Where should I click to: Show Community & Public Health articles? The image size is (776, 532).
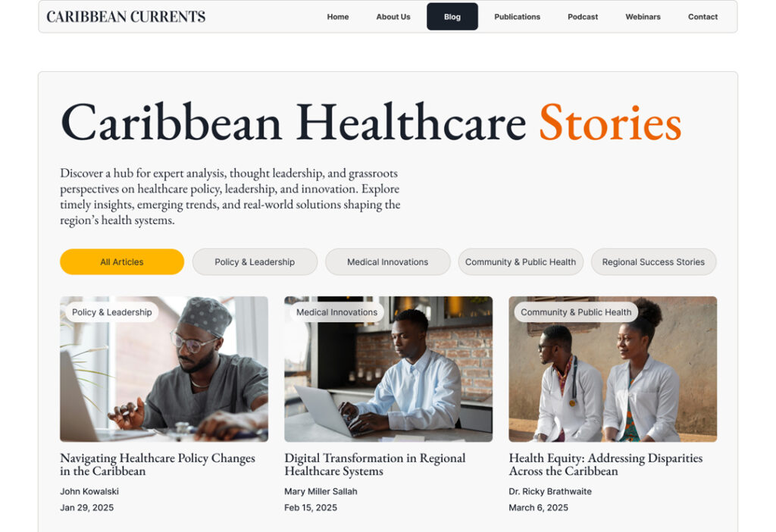pos(520,261)
